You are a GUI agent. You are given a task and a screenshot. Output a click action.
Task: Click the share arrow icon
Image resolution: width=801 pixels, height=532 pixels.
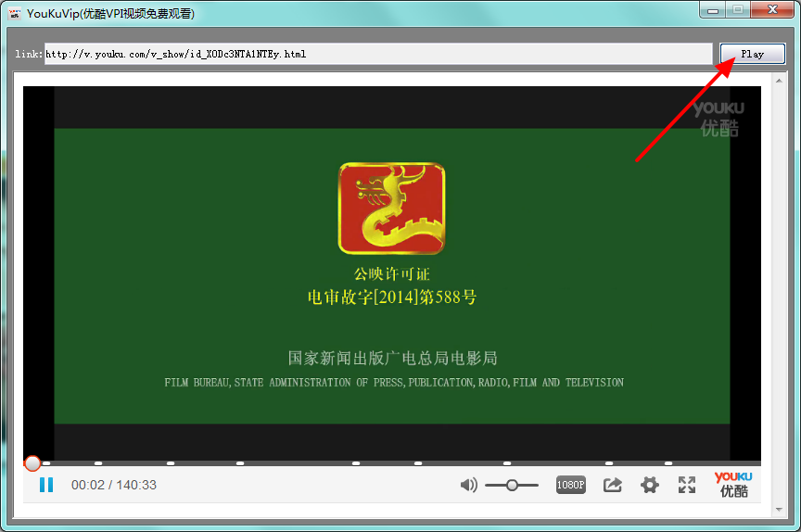[613, 485]
